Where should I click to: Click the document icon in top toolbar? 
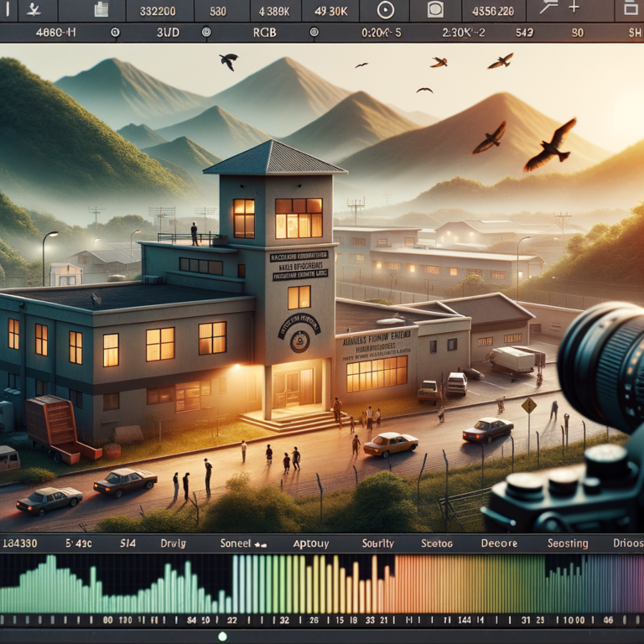pyautogui.click(x=101, y=10)
